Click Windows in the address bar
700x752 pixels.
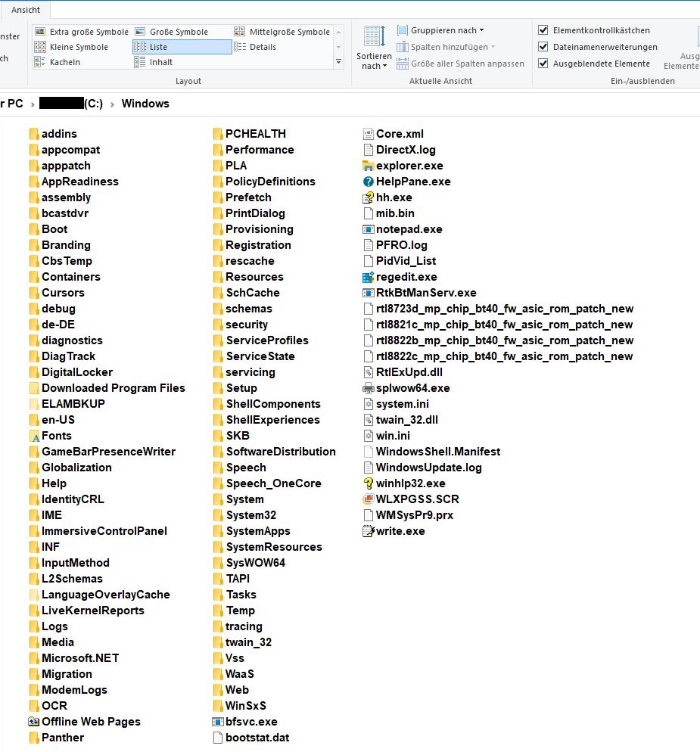tap(145, 104)
